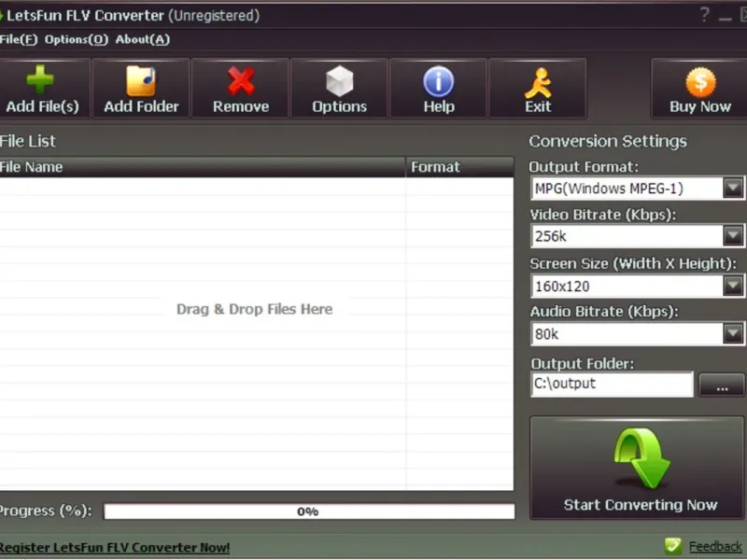Expand the Audio Bitrate dropdown arrow
Image resolution: width=747 pixels, height=560 pixels.
[x=733, y=333]
